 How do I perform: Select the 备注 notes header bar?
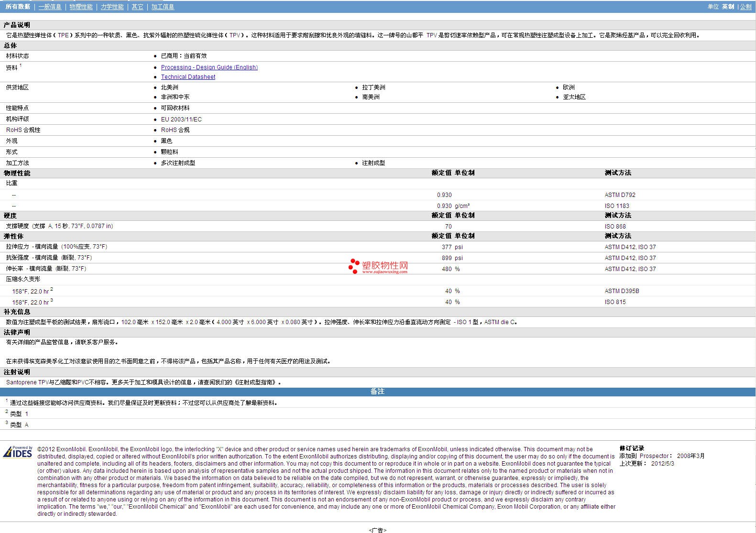click(378, 392)
